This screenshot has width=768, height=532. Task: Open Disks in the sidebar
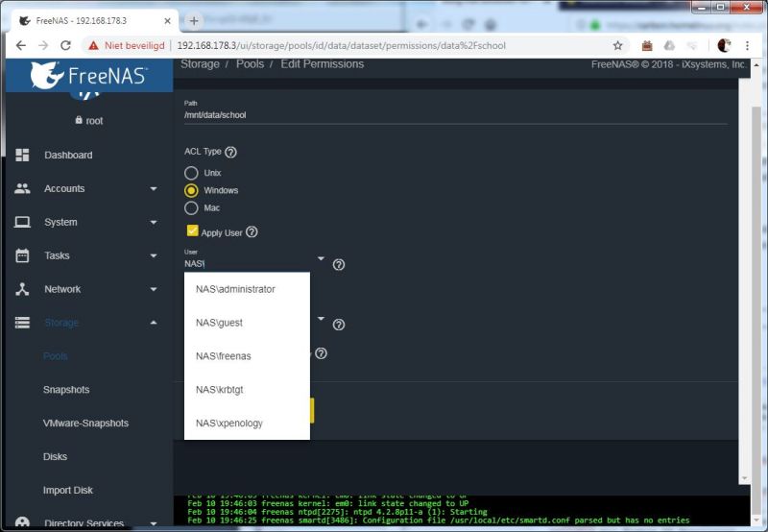tap(55, 456)
